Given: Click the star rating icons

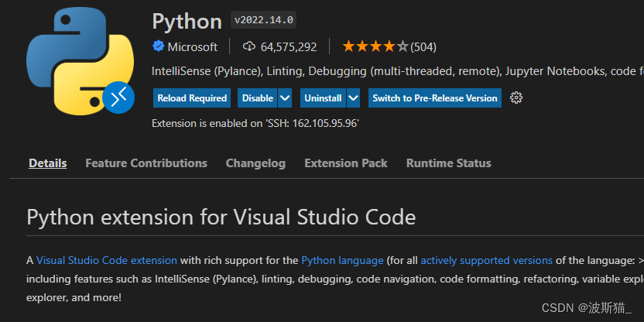Looking at the screenshot, I should coord(375,46).
